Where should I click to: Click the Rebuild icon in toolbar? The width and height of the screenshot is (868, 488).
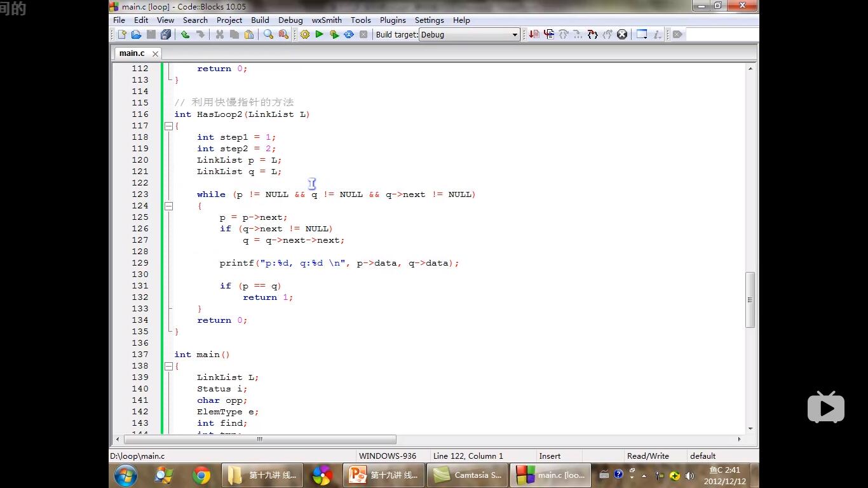[349, 34]
